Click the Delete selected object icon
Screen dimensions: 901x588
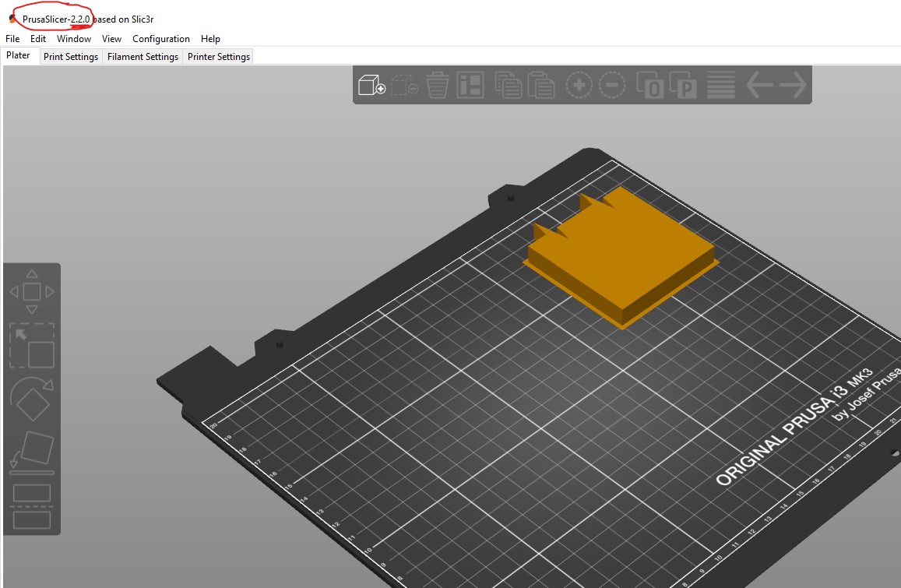pyautogui.click(x=404, y=85)
